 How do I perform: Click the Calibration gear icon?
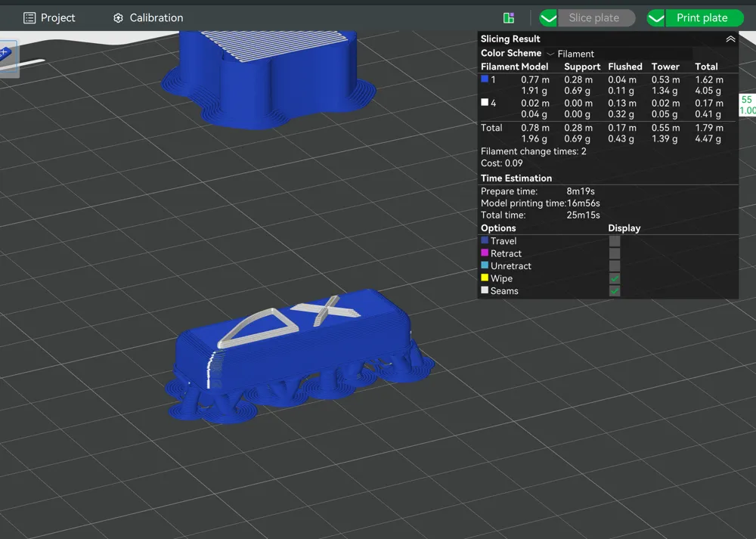[118, 18]
